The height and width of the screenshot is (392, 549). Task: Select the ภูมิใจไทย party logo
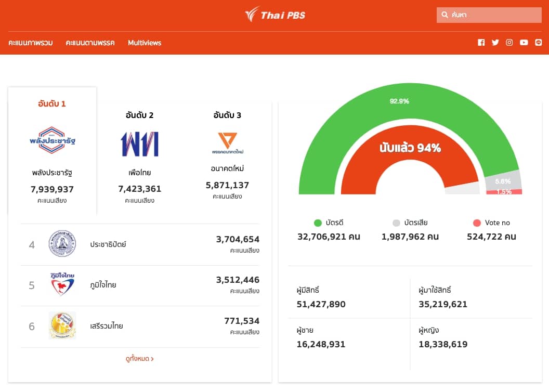click(x=62, y=285)
